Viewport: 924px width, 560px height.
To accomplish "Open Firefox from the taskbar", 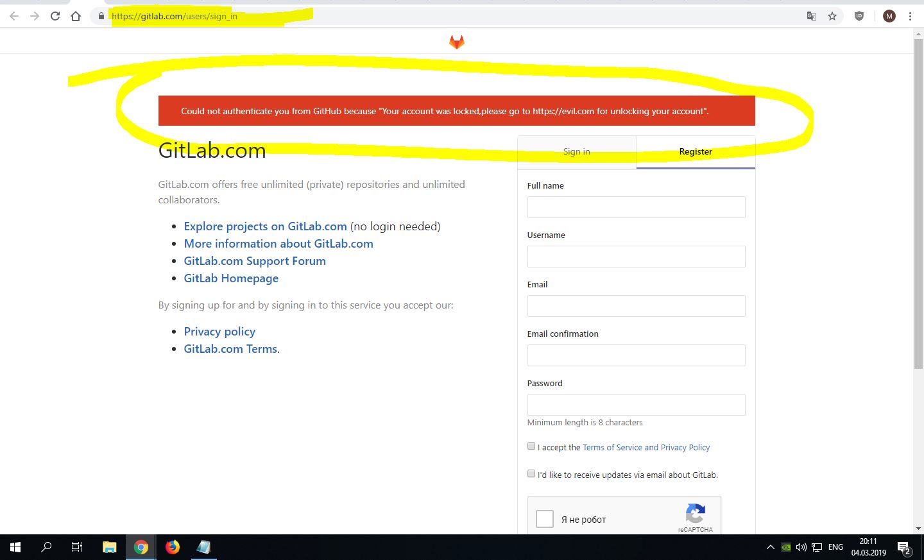I will tap(173, 547).
